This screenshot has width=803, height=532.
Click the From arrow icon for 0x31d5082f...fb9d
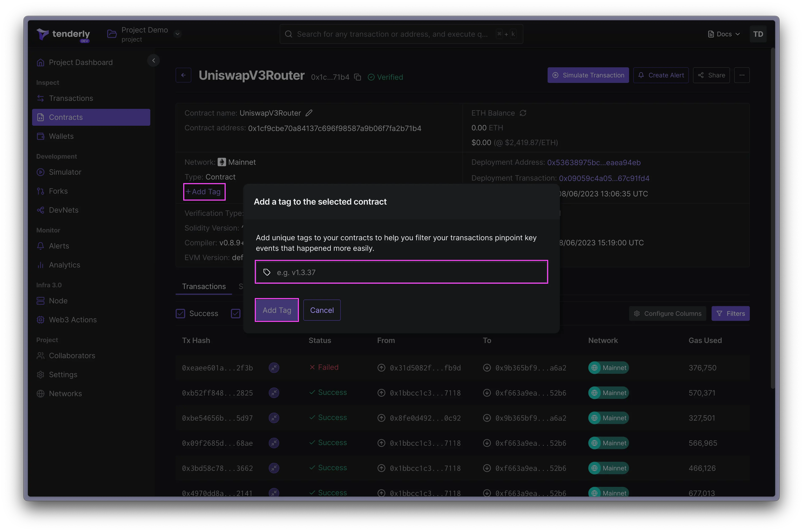[381, 368]
